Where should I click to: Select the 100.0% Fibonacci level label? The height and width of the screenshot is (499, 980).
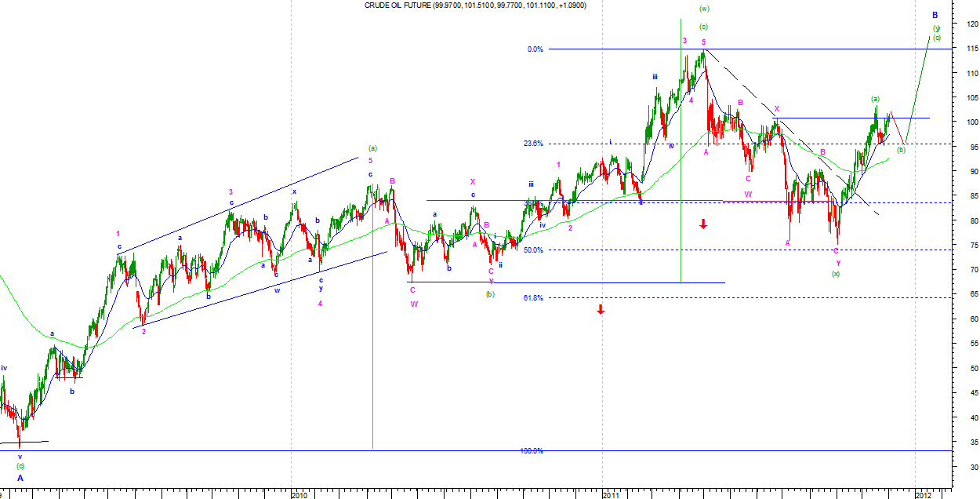click(532, 451)
